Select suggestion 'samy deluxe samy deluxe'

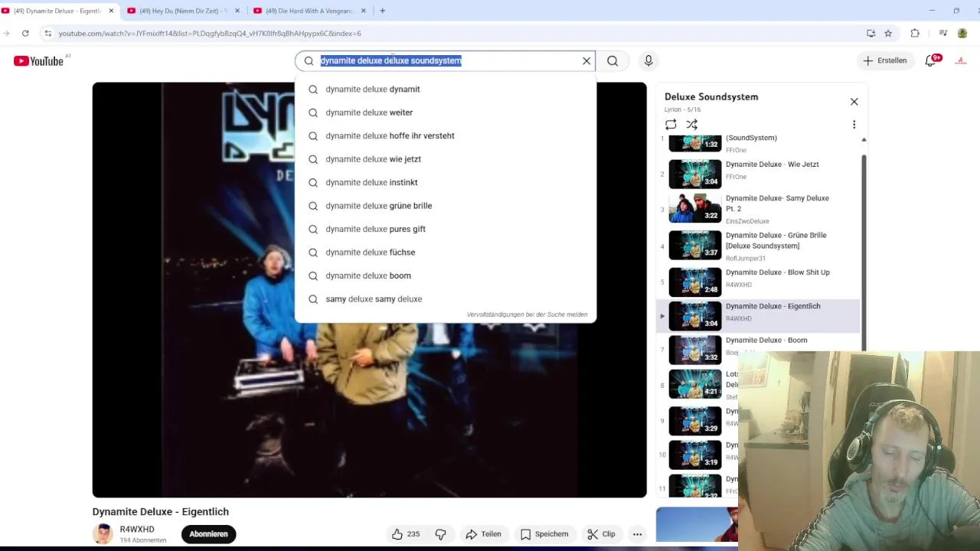[446, 299]
